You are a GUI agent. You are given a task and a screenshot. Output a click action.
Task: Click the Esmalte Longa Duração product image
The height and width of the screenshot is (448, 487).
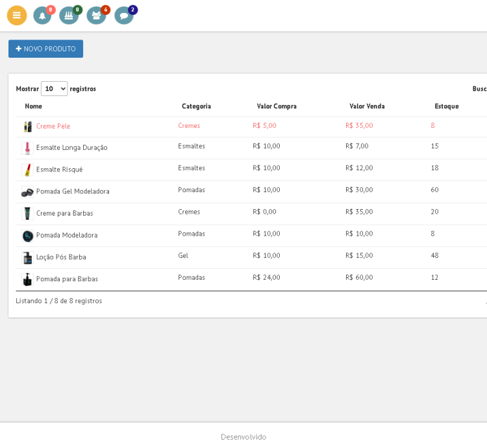(27, 148)
